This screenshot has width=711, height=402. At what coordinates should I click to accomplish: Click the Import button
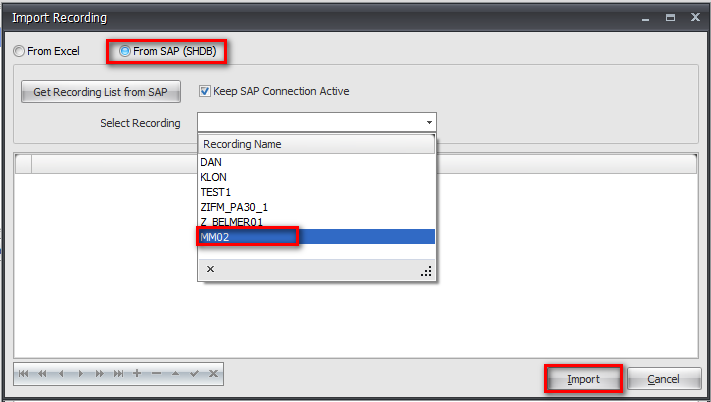tap(583, 379)
